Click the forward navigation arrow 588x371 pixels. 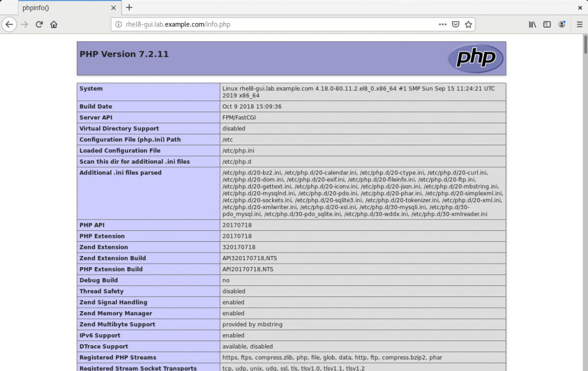[24, 24]
